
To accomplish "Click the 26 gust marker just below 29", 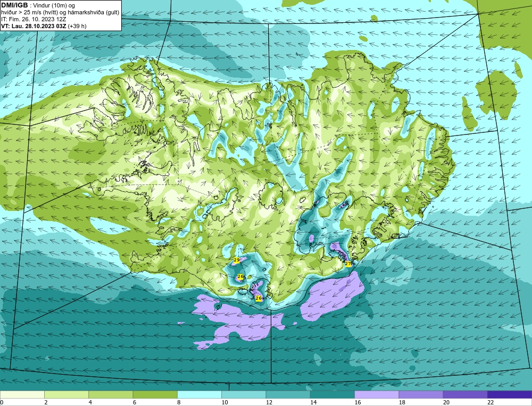I will point(240,277).
